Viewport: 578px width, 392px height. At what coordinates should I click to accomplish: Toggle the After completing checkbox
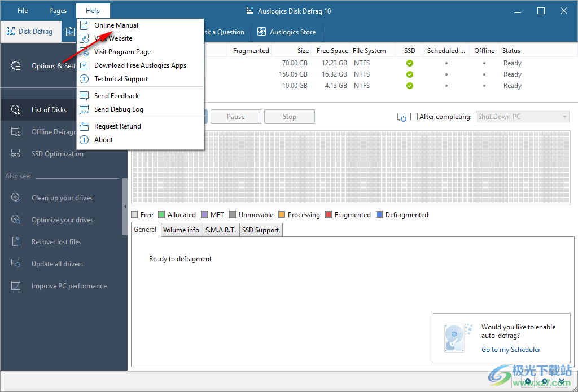(414, 116)
